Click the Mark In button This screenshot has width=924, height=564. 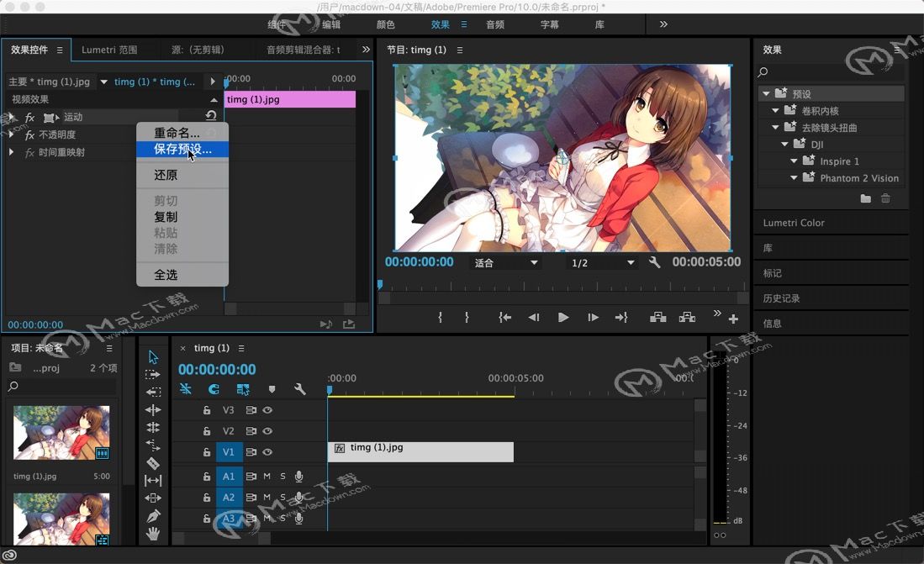coord(441,318)
